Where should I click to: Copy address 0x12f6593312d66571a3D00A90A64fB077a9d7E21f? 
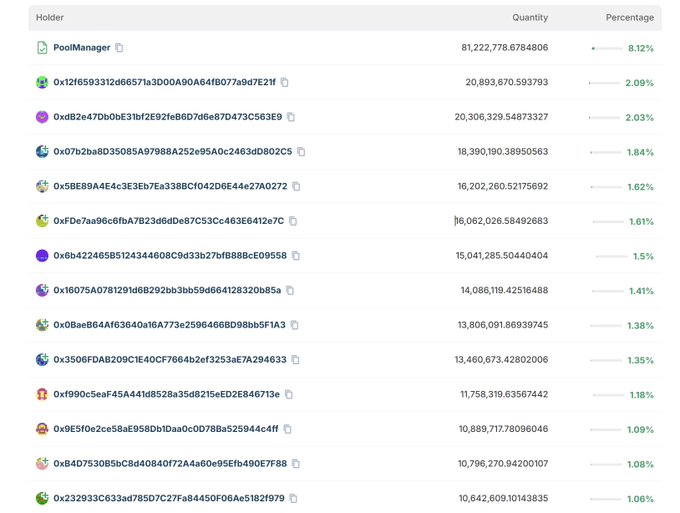click(284, 82)
